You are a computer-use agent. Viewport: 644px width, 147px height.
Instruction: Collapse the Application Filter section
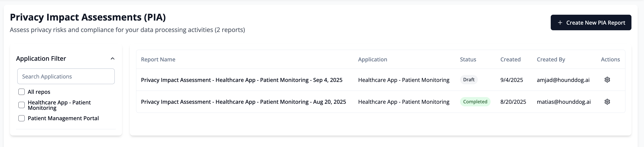tap(113, 59)
